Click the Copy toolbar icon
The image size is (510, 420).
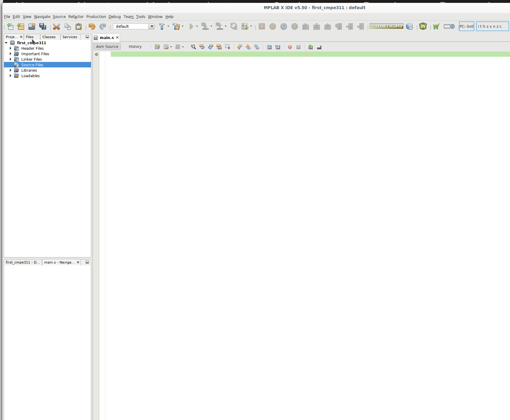coord(68,27)
